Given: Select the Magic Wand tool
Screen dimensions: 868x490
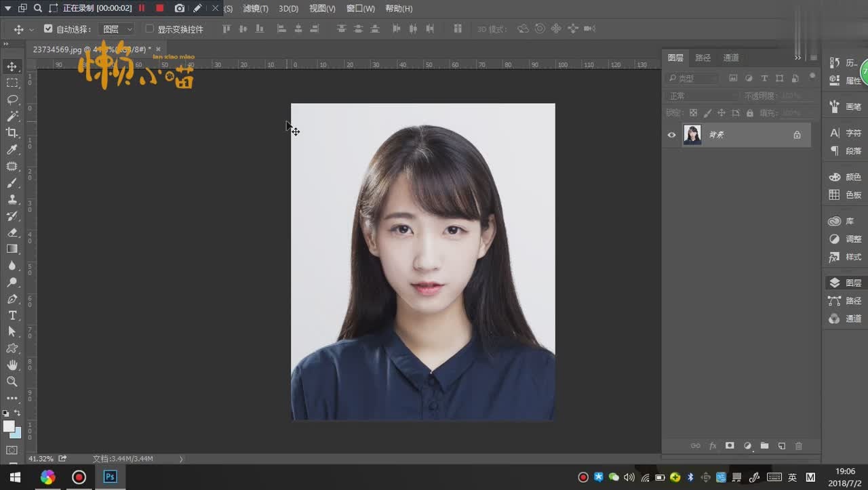Looking at the screenshot, I should 12,117.
